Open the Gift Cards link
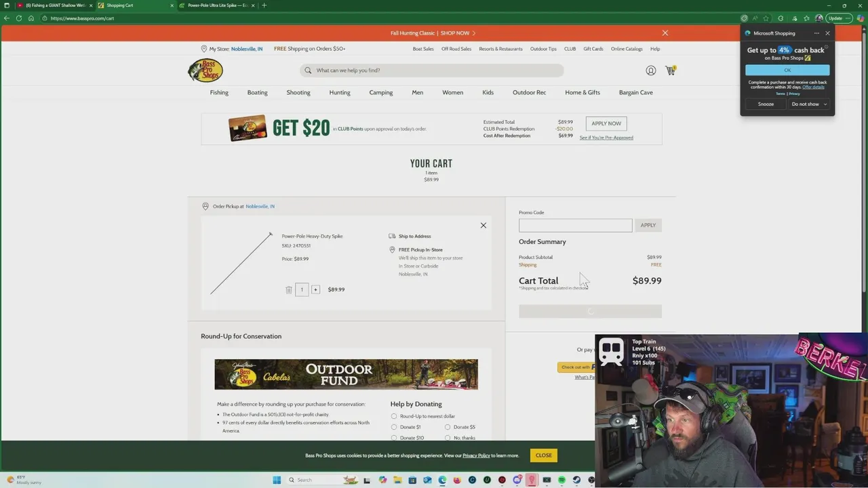 tap(593, 49)
